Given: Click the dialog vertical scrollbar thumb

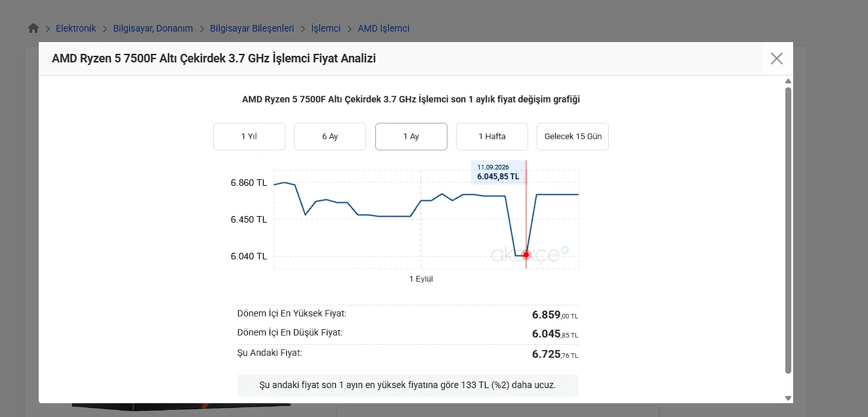Looking at the screenshot, I should coord(789,230).
